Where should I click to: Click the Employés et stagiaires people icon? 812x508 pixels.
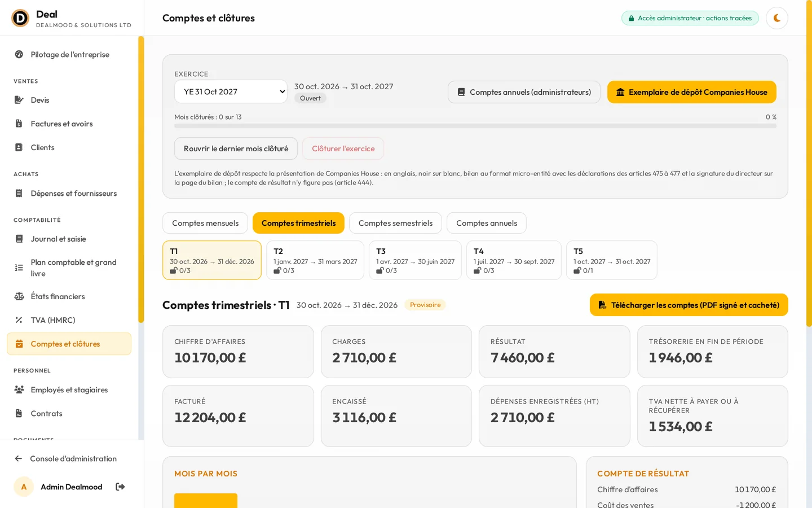point(19,389)
